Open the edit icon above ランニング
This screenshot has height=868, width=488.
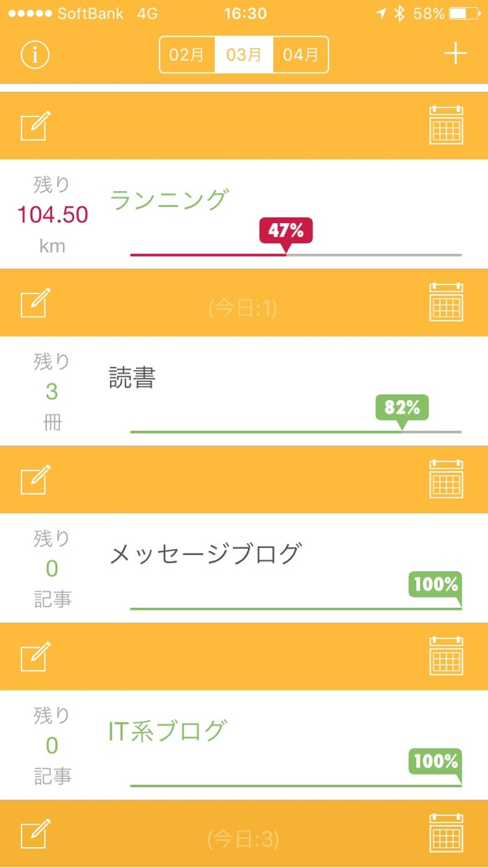click(36, 126)
